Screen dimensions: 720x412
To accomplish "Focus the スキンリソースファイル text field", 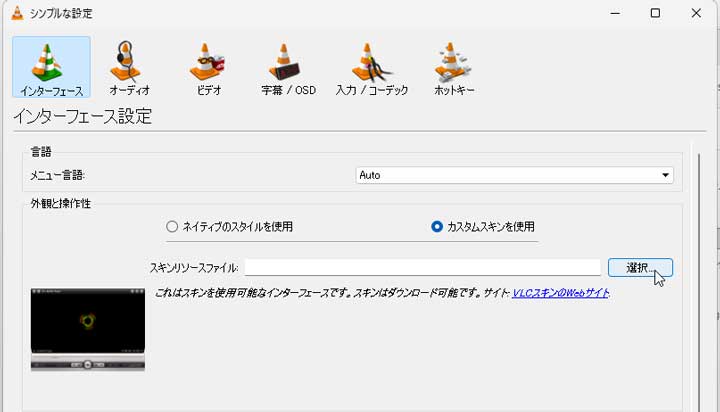I will click(x=422, y=267).
